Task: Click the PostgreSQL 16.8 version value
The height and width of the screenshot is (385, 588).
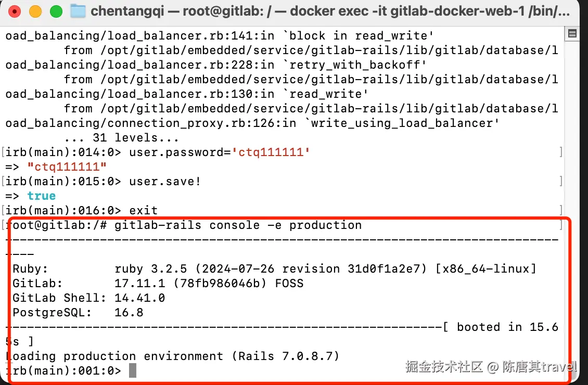Action: tap(129, 312)
